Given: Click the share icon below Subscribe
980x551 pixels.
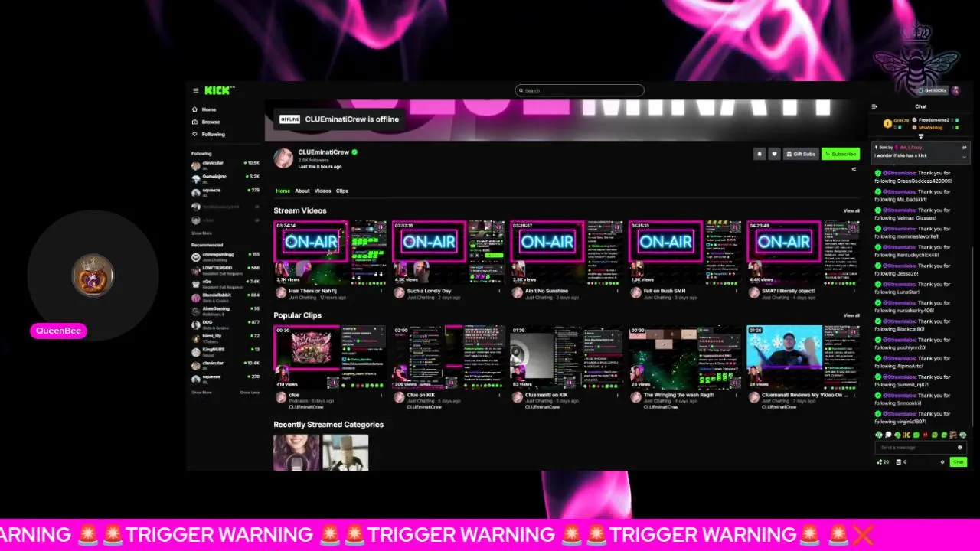Looking at the screenshot, I should click(854, 169).
